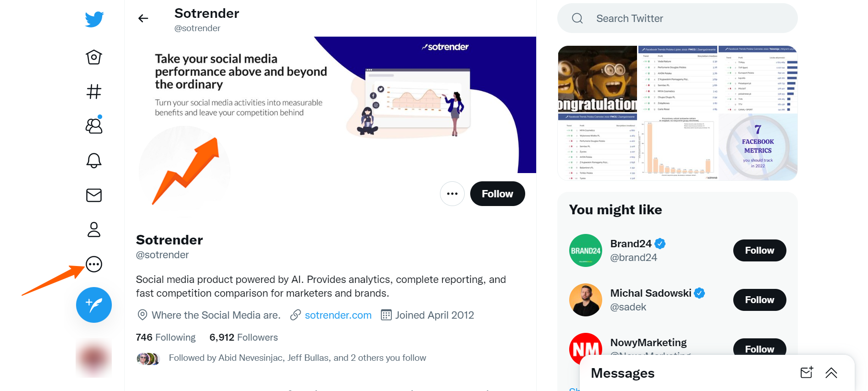View the 6,912 Followers list

[x=243, y=337]
